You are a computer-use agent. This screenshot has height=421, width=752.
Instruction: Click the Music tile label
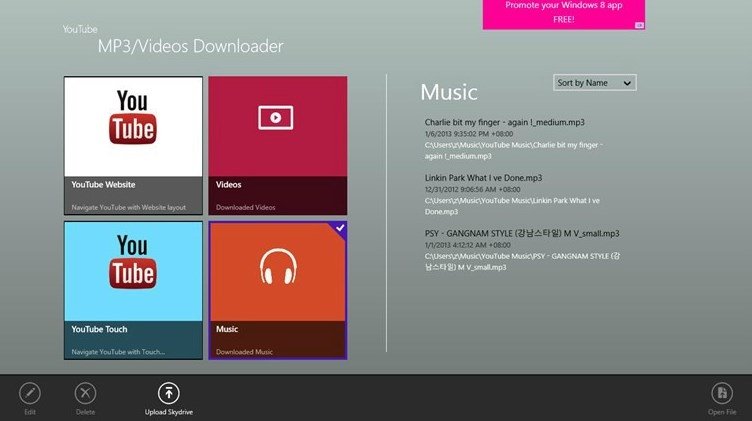[x=227, y=329]
